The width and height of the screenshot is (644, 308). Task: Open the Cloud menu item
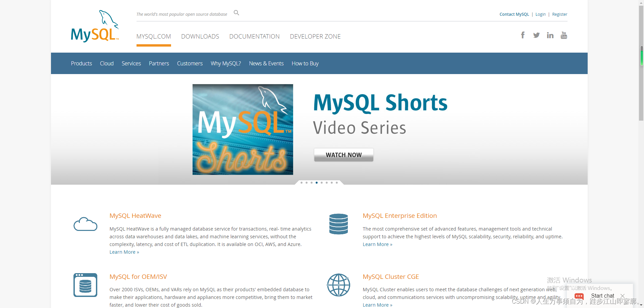(x=107, y=63)
